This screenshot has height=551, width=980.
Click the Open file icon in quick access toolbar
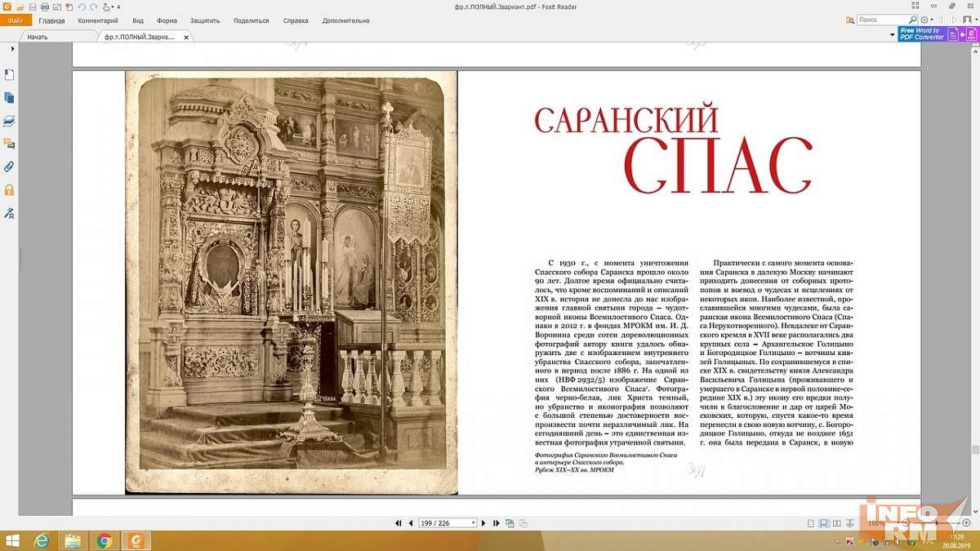21,7
